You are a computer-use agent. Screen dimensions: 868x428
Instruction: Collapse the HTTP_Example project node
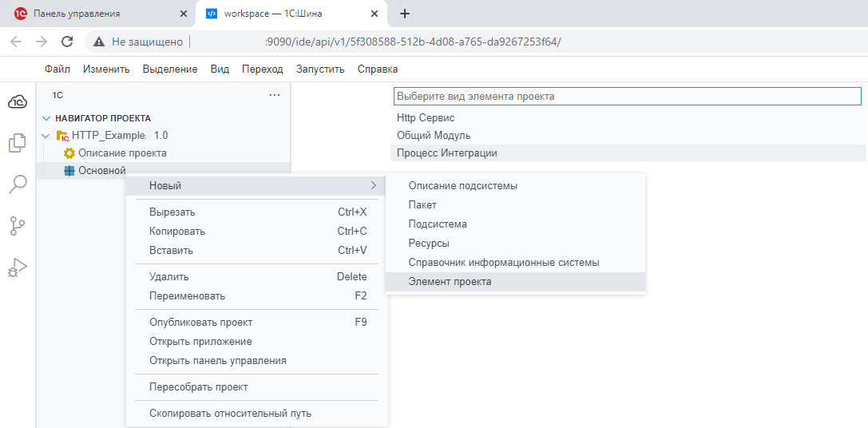click(x=46, y=136)
